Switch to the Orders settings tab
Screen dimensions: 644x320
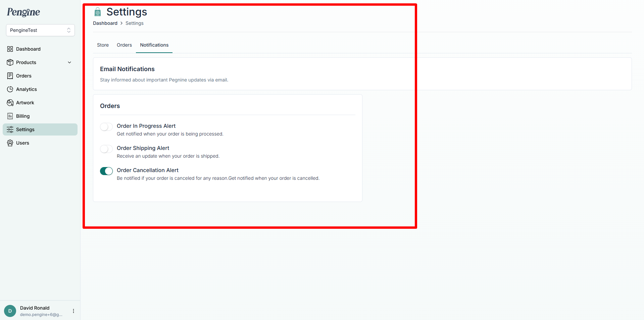click(124, 45)
